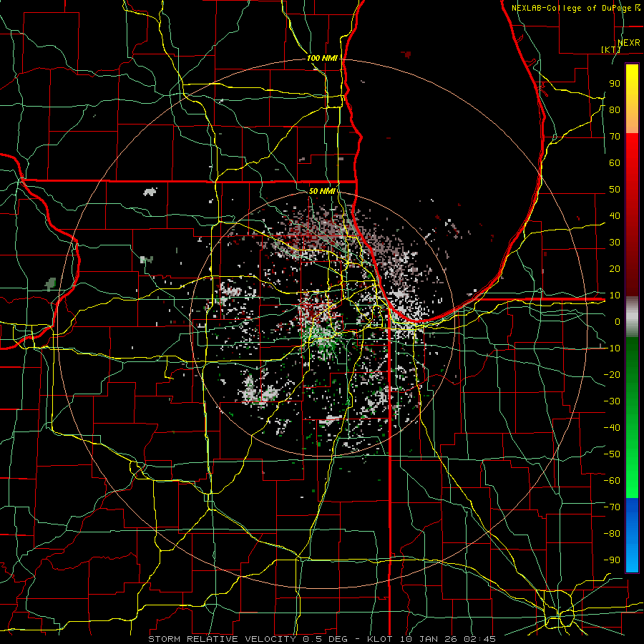Screen dimensions: 644x644
Task: Pick the blue segment of the velocity color bar
Action: point(632,535)
